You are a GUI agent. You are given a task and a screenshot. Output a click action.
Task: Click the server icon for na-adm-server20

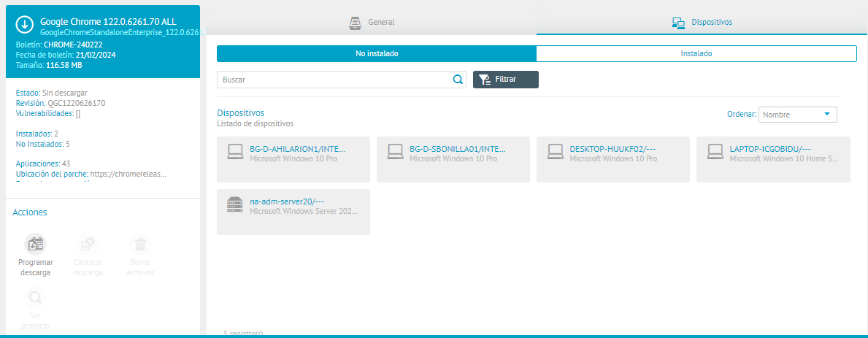coord(235,204)
